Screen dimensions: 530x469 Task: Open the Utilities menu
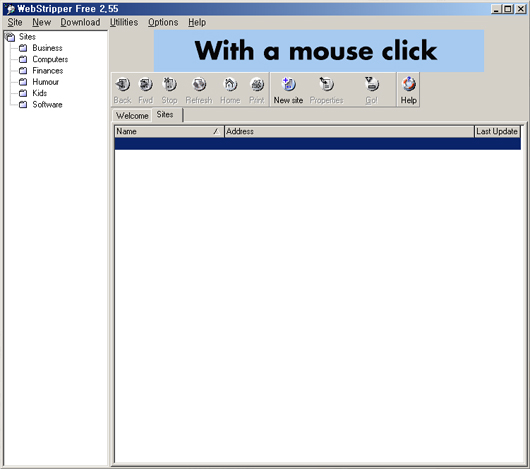124,22
